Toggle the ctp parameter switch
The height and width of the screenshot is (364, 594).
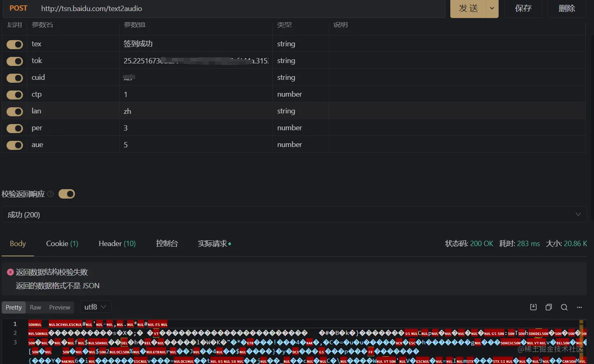pyautogui.click(x=15, y=95)
